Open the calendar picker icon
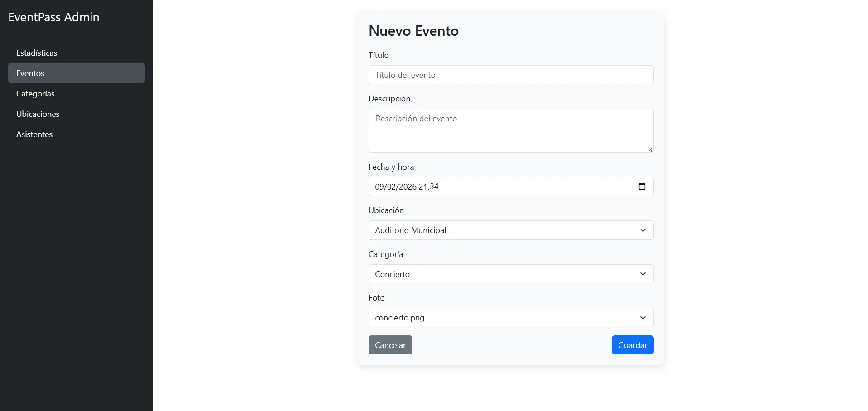This screenshot has height=411, width=868. click(642, 186)
